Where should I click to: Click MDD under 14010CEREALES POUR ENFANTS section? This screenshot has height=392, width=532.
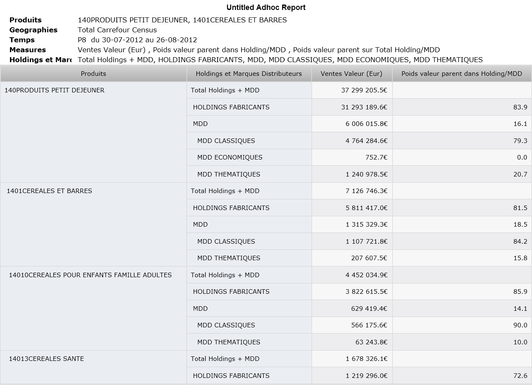200,309
